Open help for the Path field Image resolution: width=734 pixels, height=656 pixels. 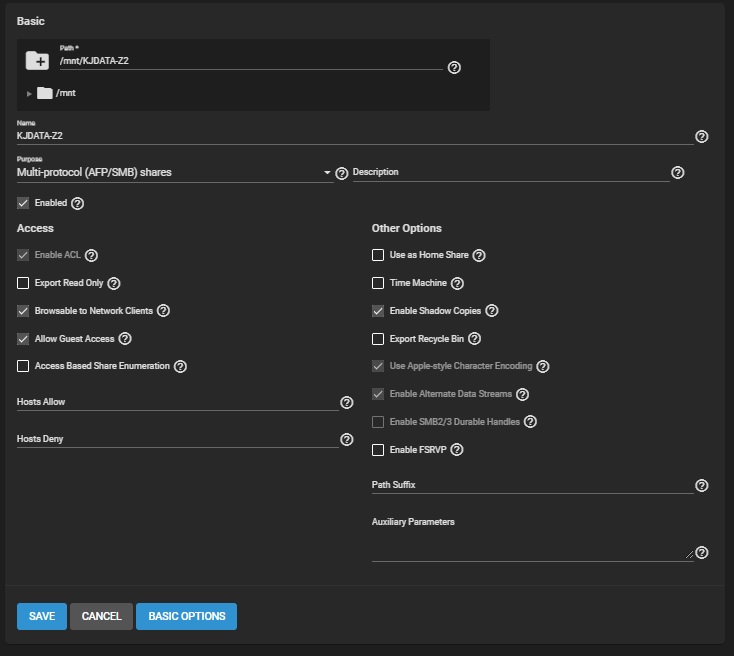click(x=454, y=67)
